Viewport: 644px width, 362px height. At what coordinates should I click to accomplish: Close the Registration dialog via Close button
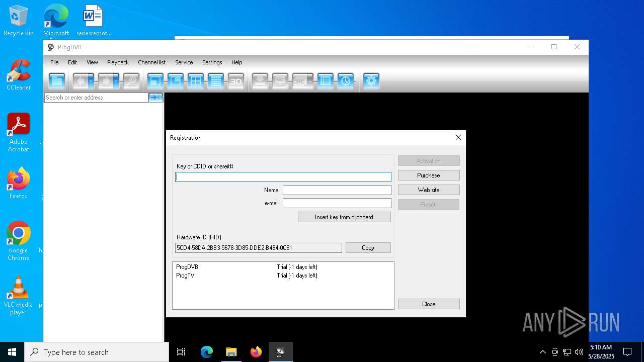429,304
